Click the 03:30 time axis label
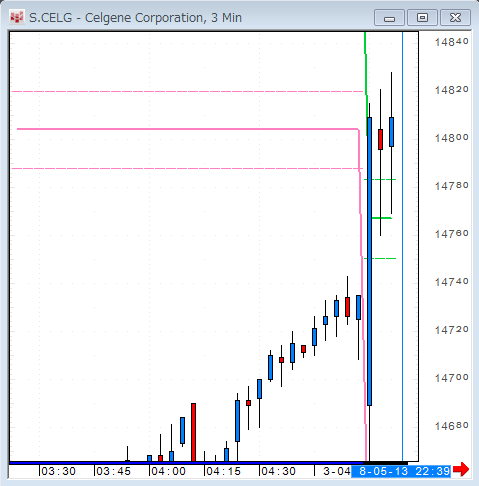Screen dimensions: 479x486 pyautogui.click(x=58, y=471)
